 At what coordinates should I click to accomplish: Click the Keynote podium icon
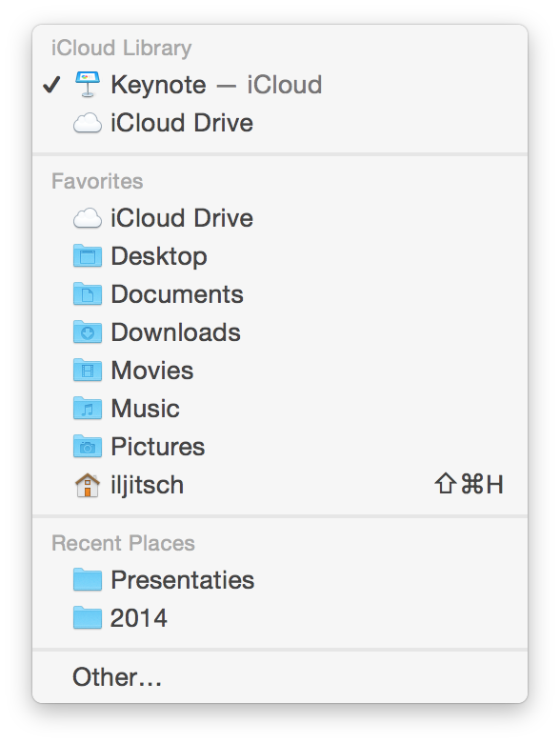[x=88, y=85]
